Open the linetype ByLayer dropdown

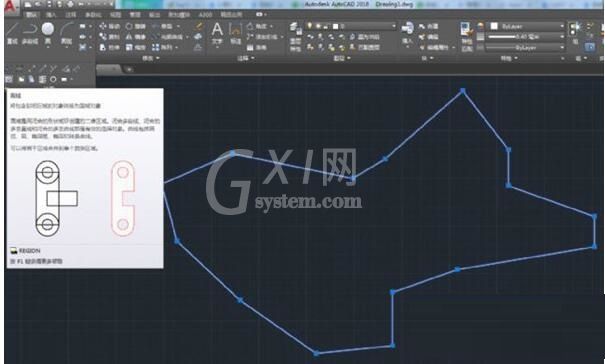tap(561, 47)
